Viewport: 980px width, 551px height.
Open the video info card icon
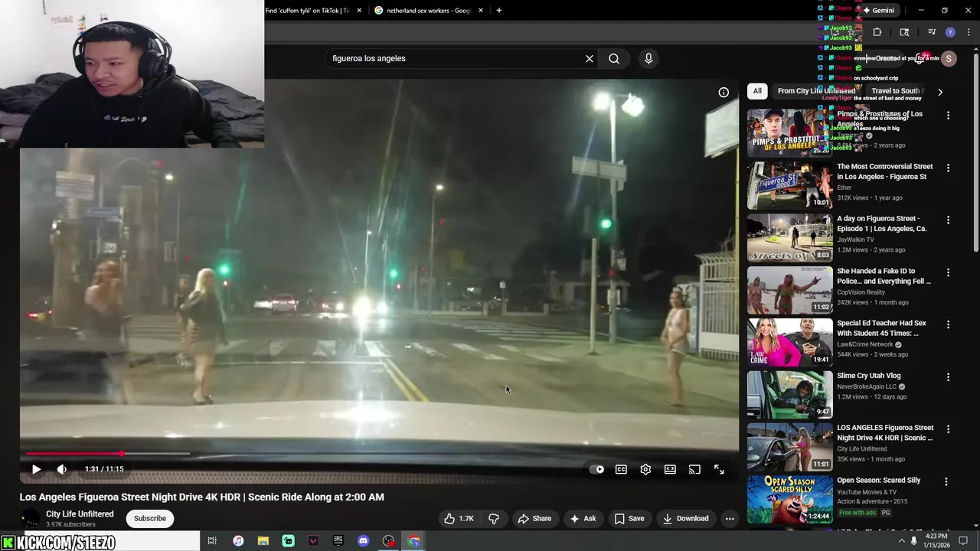pyautogui.click(x=724, y=93)
